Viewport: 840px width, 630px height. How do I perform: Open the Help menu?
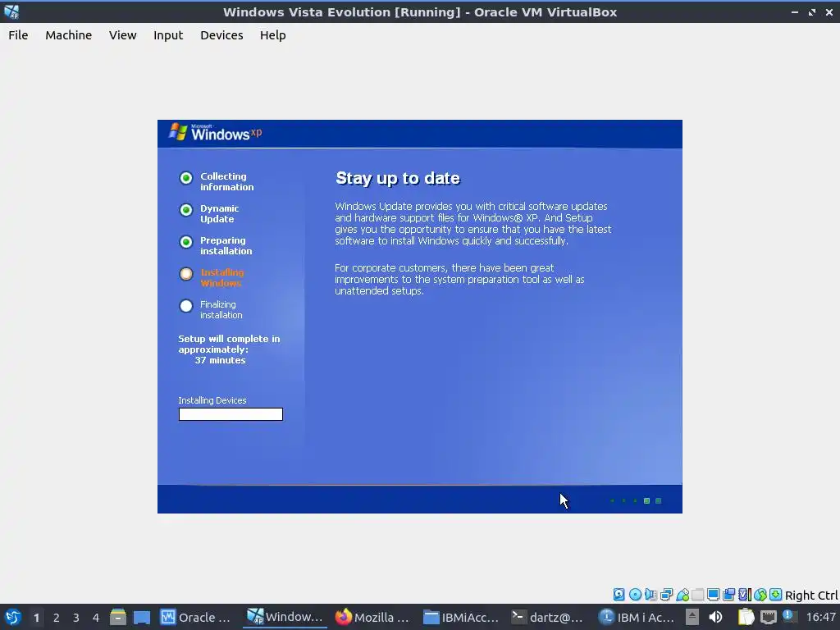click(272, 35)
